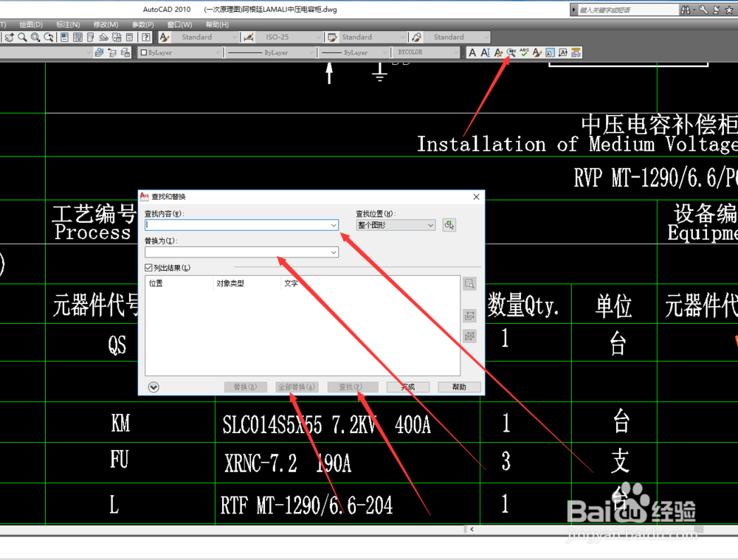
Task: Click the Scale Text icon
Action: (550, 52)
